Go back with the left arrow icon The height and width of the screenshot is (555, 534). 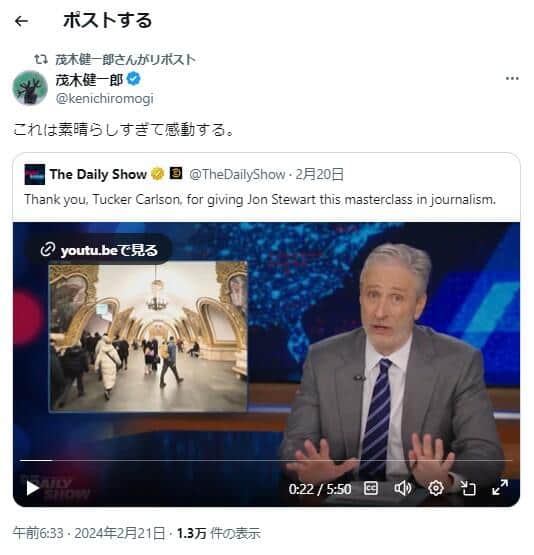21,21
